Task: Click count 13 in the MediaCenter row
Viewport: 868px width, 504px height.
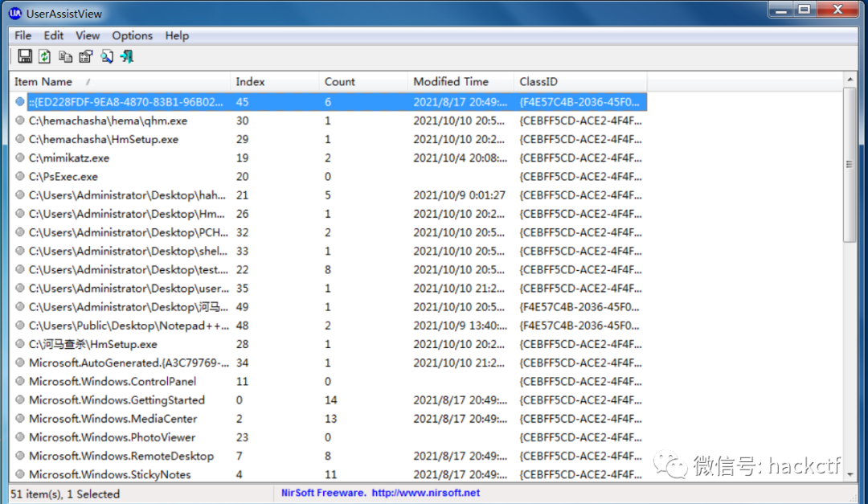Action: [x=330, y=419]
